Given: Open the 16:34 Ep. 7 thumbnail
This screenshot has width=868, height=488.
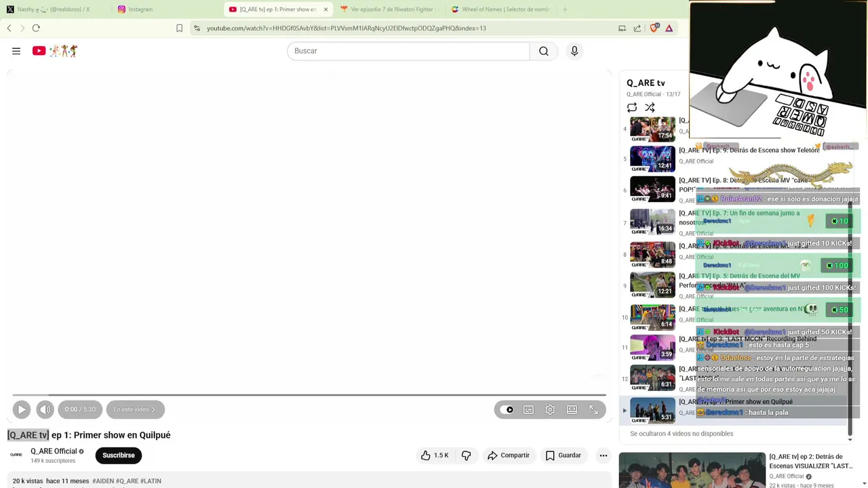Looking at the screenshot, I should point(652,222).
